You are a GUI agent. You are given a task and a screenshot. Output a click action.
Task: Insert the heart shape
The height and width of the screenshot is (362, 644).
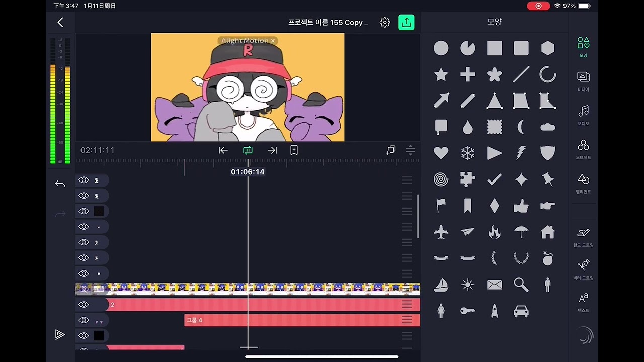[x=441, y=153]
